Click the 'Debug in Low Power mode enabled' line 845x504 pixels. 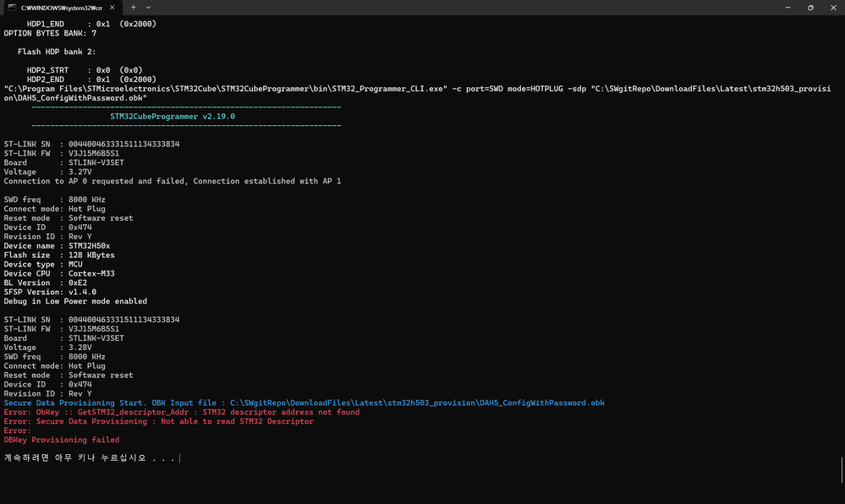pos(75,301)
